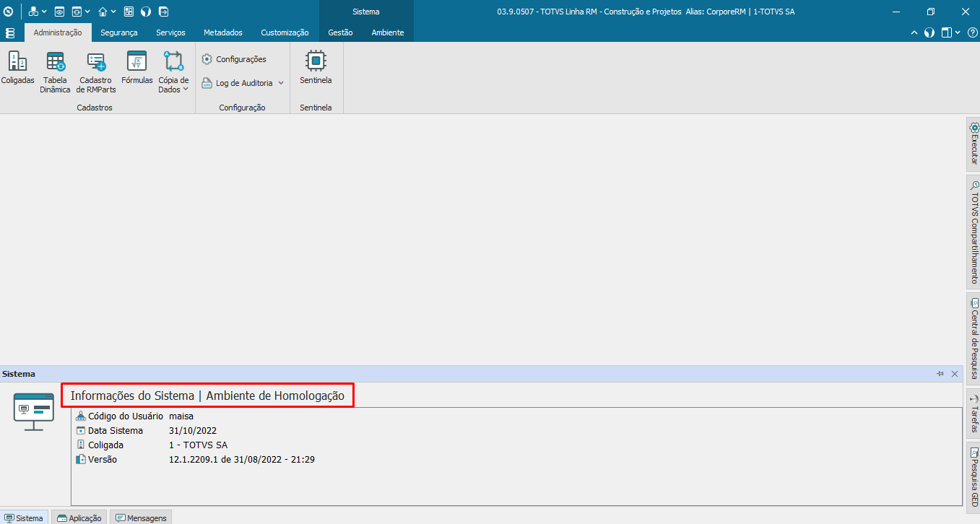Open the Fórmulas tool
This screenshot has height=524, width=980.
pyautogui.click(x=137, y=69)
